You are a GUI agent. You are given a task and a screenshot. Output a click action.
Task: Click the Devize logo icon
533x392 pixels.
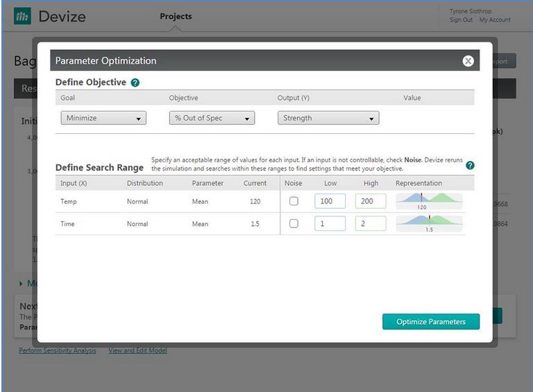pyautogui.click(x=22, y=17)
